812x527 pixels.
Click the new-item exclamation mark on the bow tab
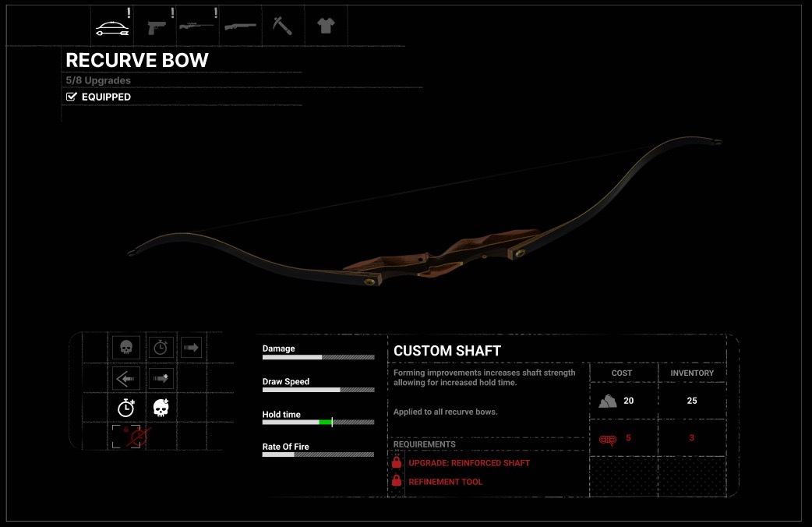point(129,13)
